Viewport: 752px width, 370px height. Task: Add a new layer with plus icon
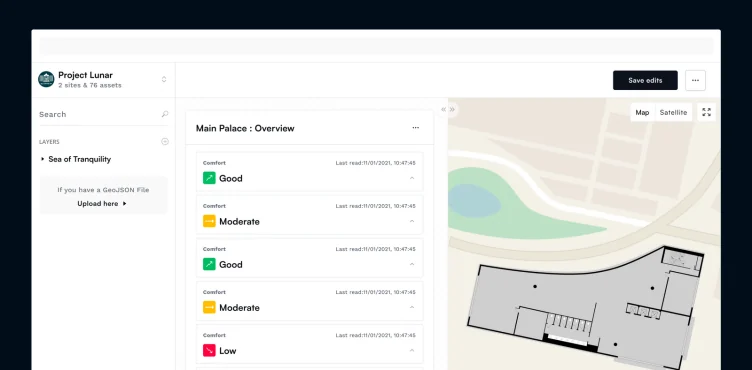(x=165, y=142)
